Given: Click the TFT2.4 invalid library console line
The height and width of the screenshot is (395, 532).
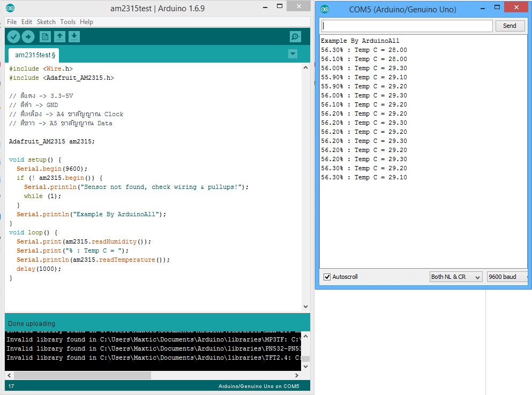Looking at the screenshot, I should tap(154, 358).
